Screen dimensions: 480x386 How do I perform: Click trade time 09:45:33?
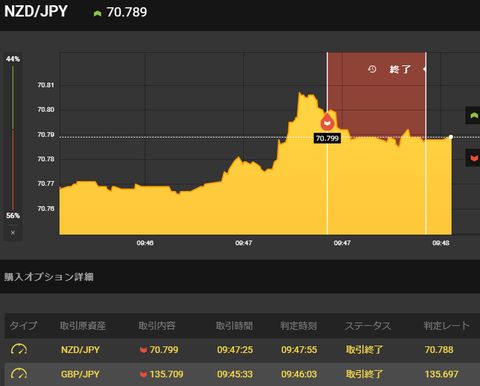pyautogui.click(x=235, y=374)
